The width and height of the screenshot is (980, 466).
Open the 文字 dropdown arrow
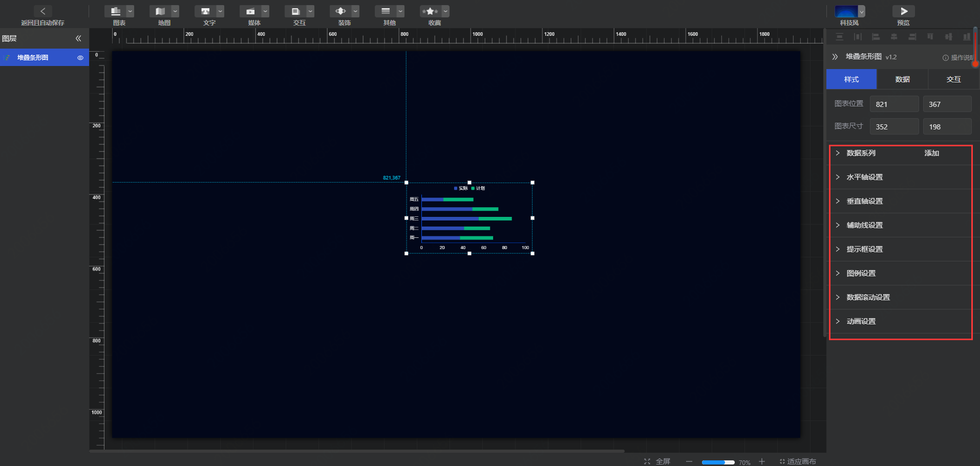220,11
